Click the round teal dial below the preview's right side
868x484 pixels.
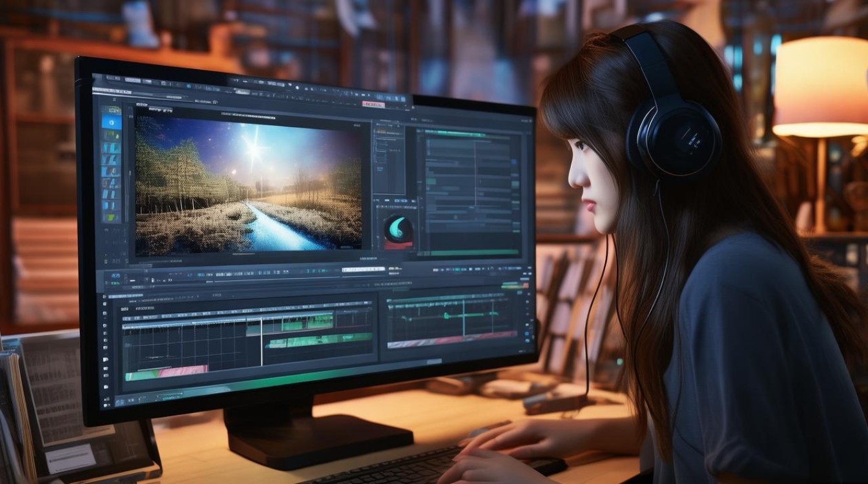coord(398,229)
